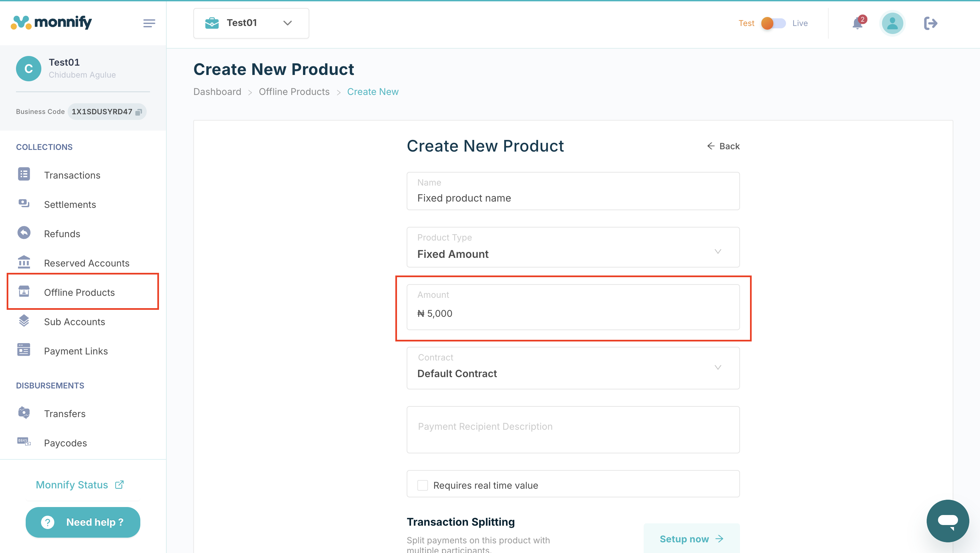Screen dimensions: 980x553
Task: Click the Back link
Action: click(x=723, y=147)
